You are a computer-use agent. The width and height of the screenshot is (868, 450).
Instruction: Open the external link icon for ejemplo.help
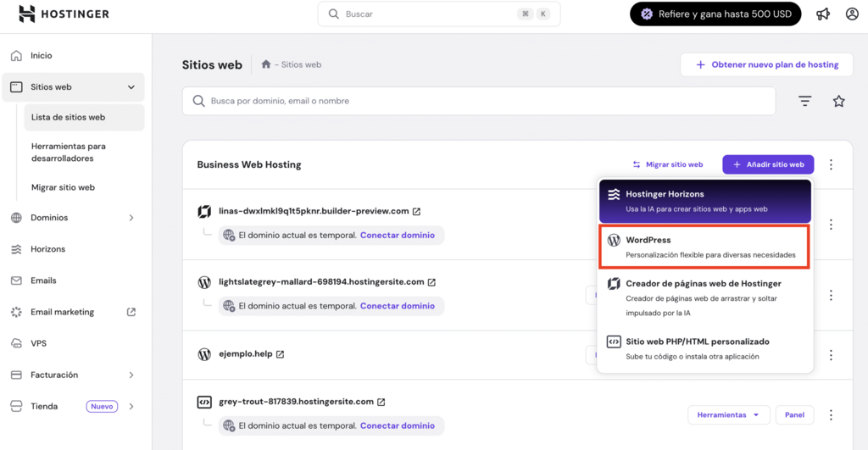tap(280, 354)
